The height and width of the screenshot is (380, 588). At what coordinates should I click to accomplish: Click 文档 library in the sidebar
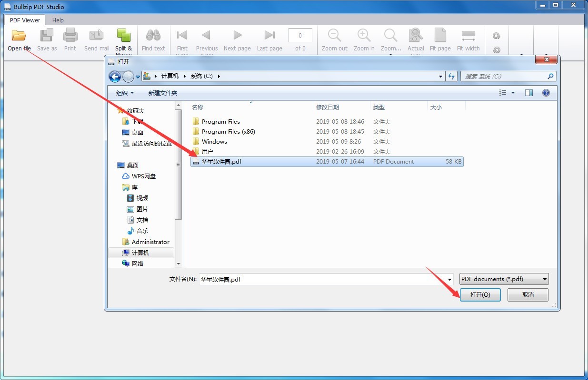click(142, 220)
